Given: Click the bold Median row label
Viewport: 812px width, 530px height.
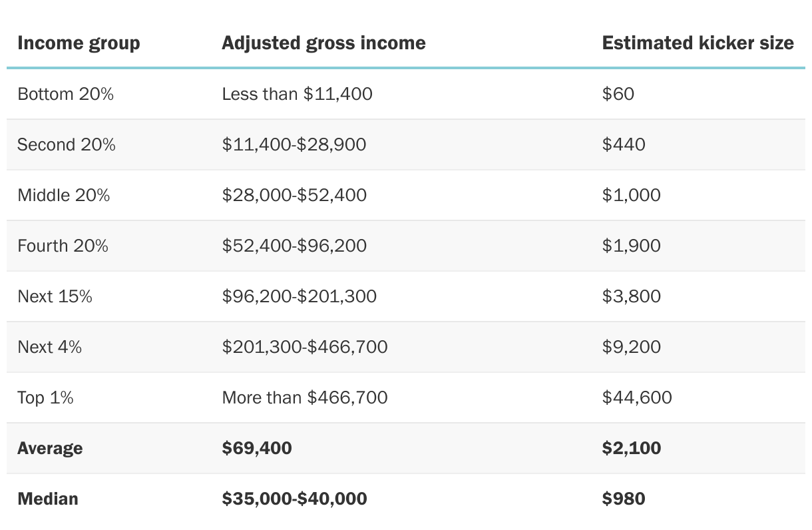Looking at the screenshot, I should coord(47,499).
